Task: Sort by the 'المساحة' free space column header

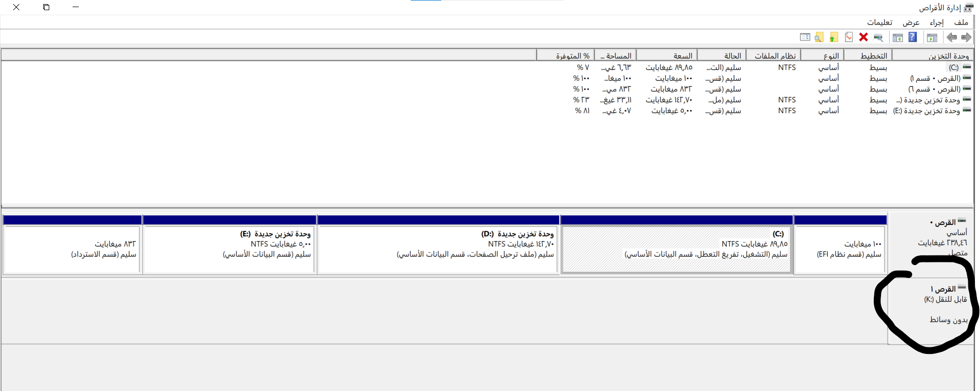Action: [615, 56]
